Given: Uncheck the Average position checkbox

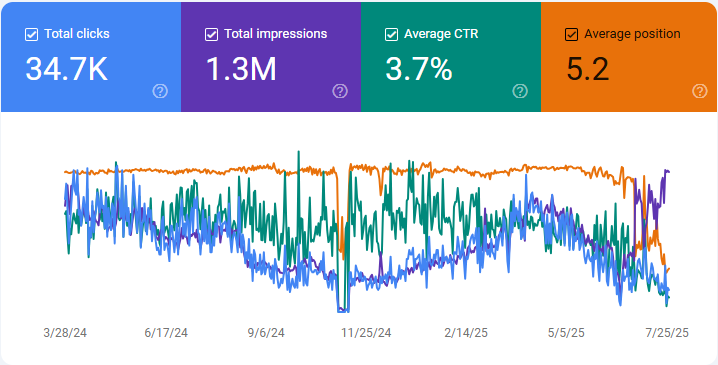Looking at the screenshot, I should [571, 34].
